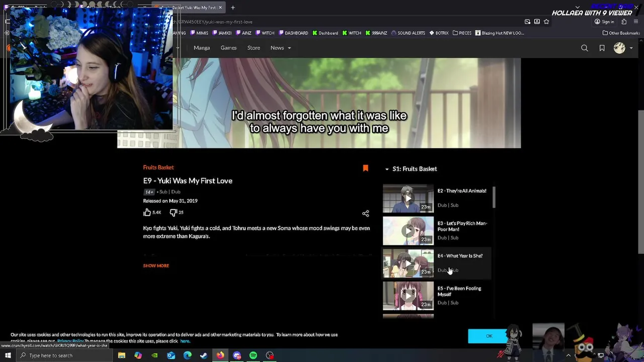Accept cookies with the OK button
Viewport: 644px width, 362px height.
489,336
